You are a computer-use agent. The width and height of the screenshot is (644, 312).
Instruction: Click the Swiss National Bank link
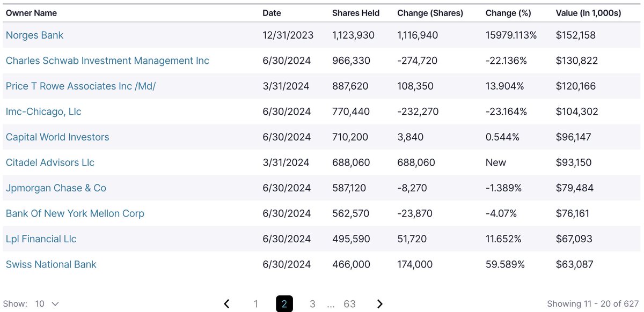pos(51,264)
